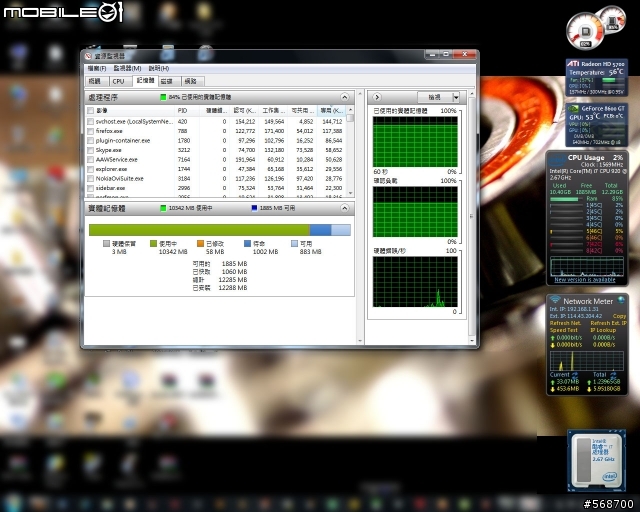Check the sidebar.exe process checkbox
This screenshot has height=512, width=640.
point(90,188)
